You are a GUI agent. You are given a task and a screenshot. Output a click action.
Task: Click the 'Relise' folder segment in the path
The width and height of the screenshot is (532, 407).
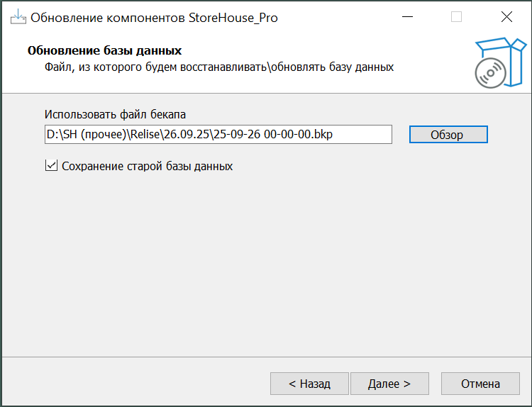point(145,134)
